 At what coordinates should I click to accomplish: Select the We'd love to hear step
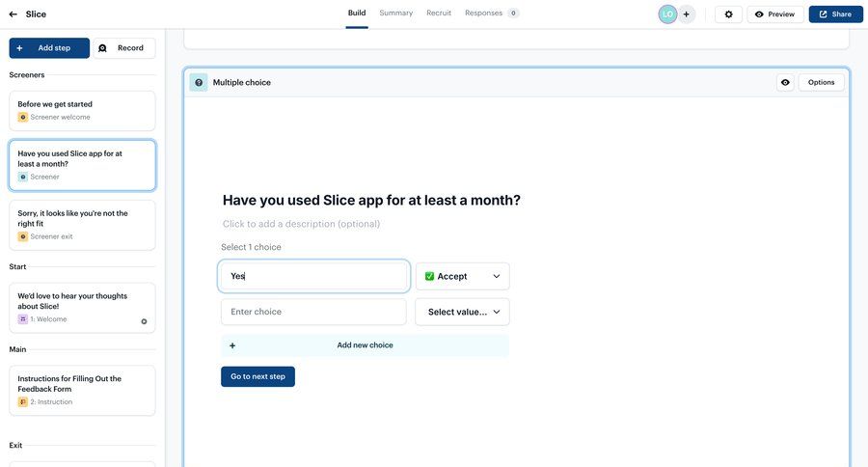[x=83, y=308]
